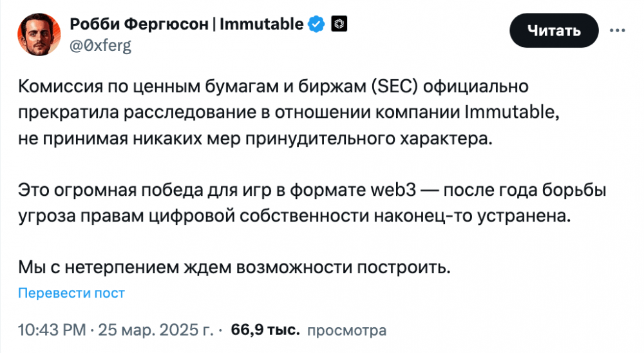Open the three-dot more options menu

point(618,31)
